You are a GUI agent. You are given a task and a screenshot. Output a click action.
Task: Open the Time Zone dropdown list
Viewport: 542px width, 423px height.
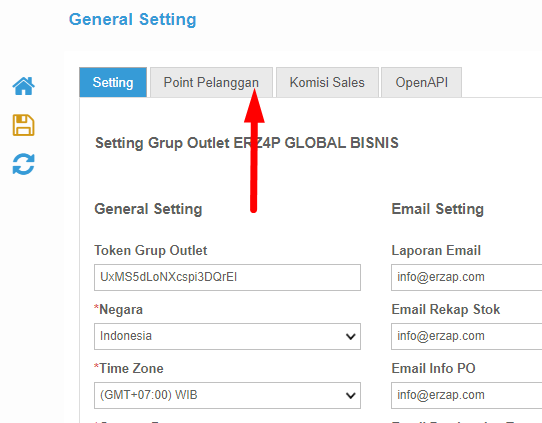(227, 395)
